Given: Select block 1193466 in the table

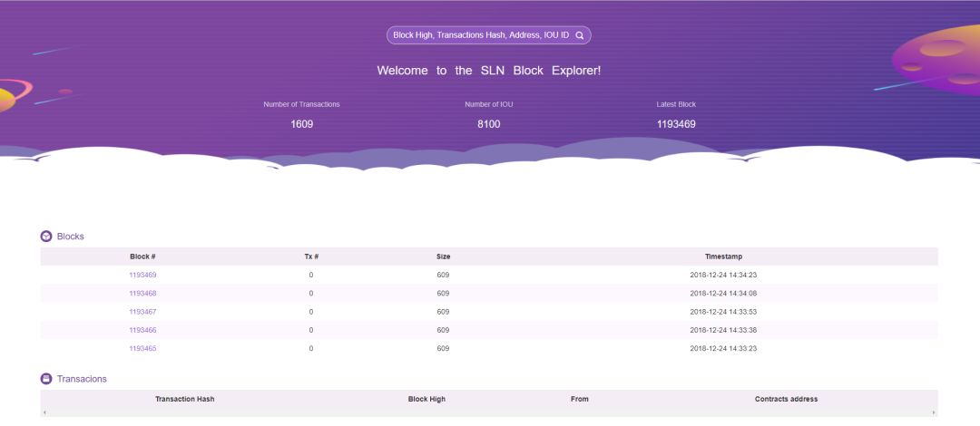Looking at the screenshot, I should pyautogui.click(x=142, y=330).
